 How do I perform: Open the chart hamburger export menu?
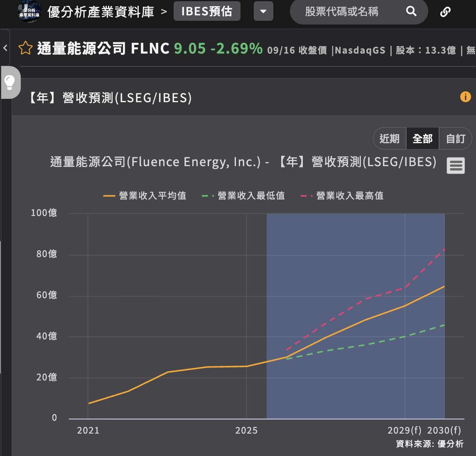click(455, 165)
